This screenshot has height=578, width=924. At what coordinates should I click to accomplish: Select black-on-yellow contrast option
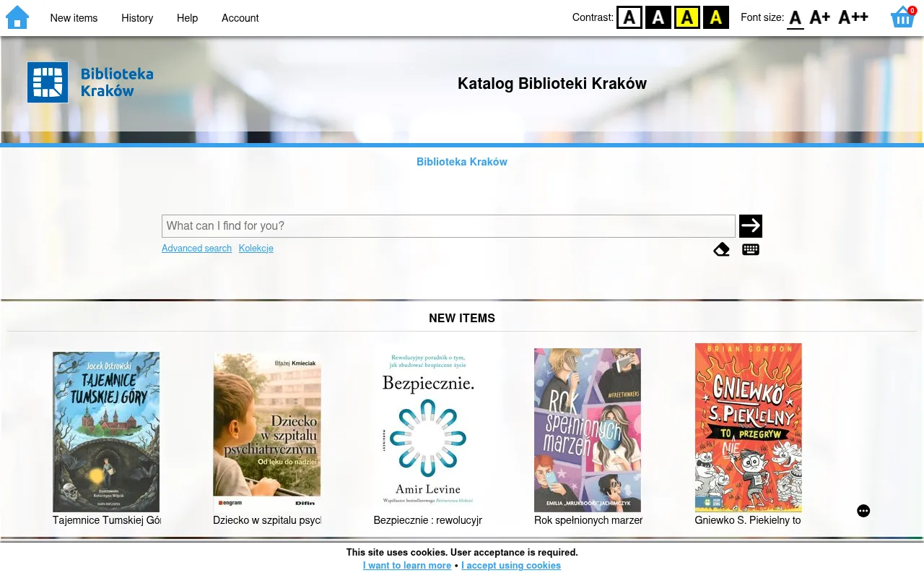(x=687, y=17)
